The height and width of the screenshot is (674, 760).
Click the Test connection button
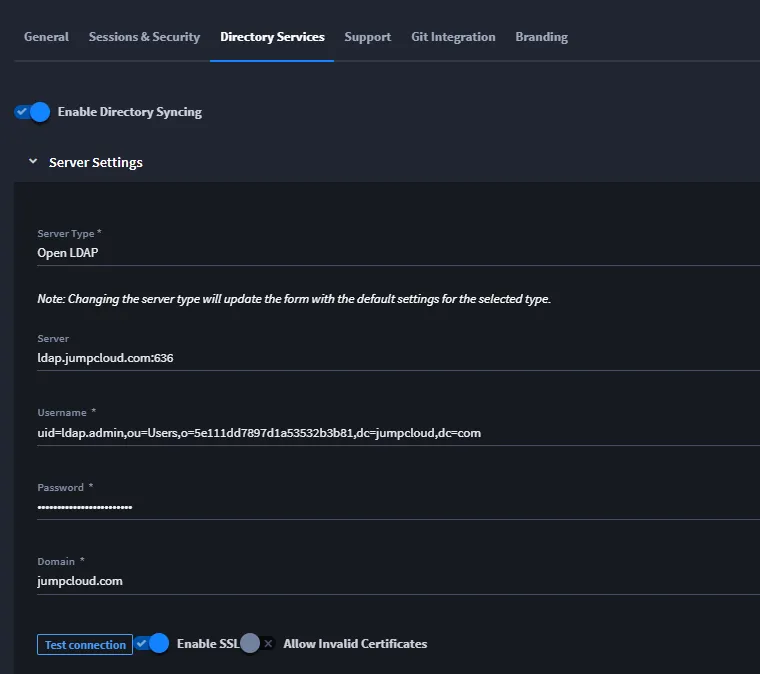coord(85,644)
